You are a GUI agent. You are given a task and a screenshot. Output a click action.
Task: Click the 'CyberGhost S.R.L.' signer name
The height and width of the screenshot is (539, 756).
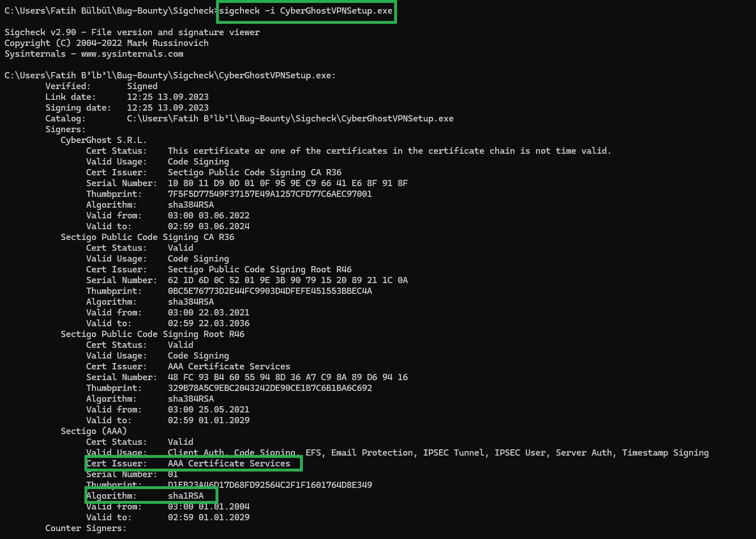(104, 140)
